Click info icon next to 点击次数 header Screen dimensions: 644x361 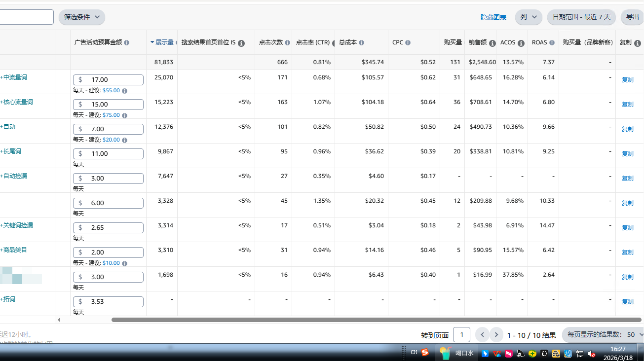[x=287, y=43]
